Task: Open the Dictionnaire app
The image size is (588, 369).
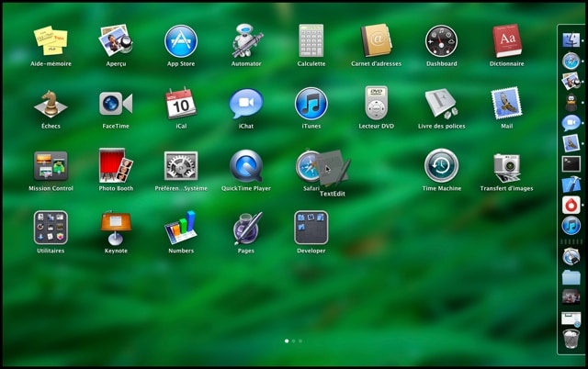Action: click(506, 40)
